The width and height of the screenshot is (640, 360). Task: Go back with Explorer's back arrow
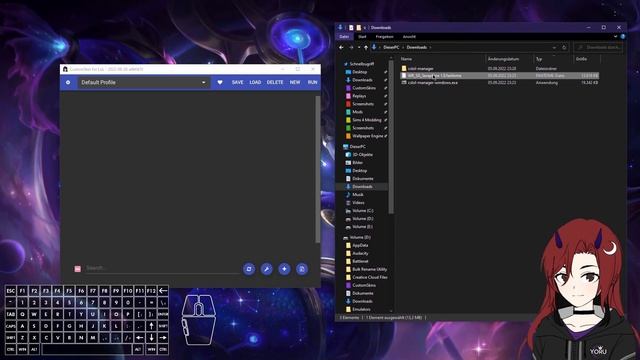341,47
